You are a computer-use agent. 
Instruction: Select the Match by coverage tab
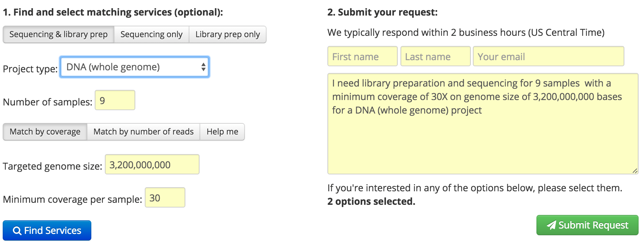point(44,131)
